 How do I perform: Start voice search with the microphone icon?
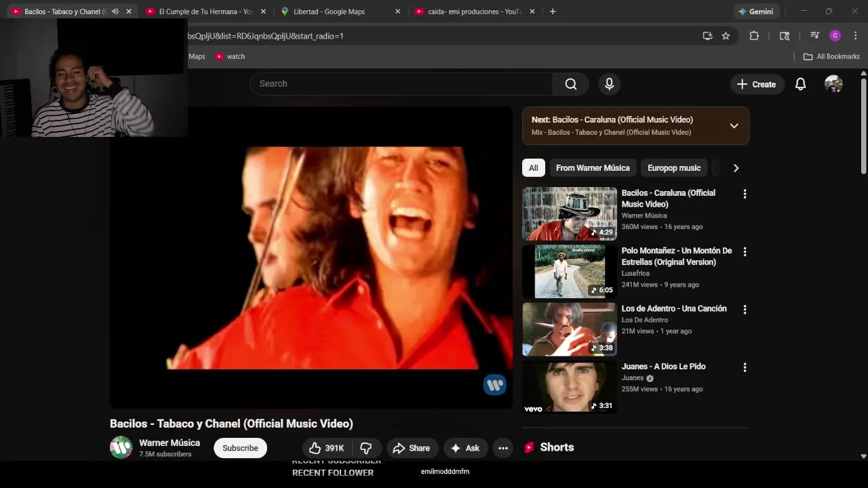click(609, 84)
